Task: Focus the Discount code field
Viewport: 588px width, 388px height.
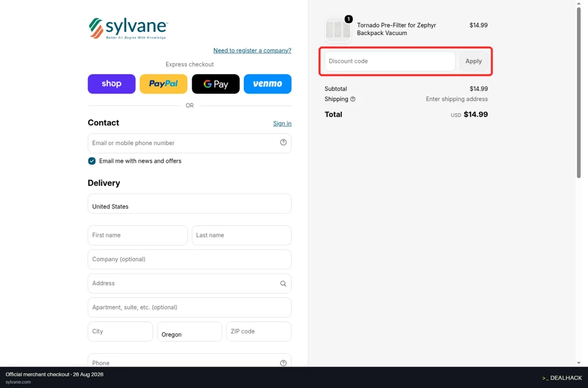Action: (x=390, y=61)
